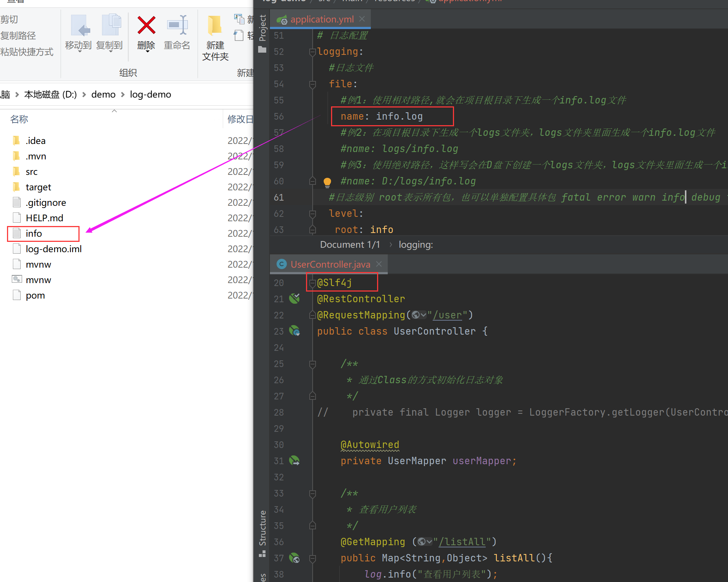Collapse the logging: block fold marker
Image resolution: width=728 pixels, height=582 pixels.
pos(313,52)
